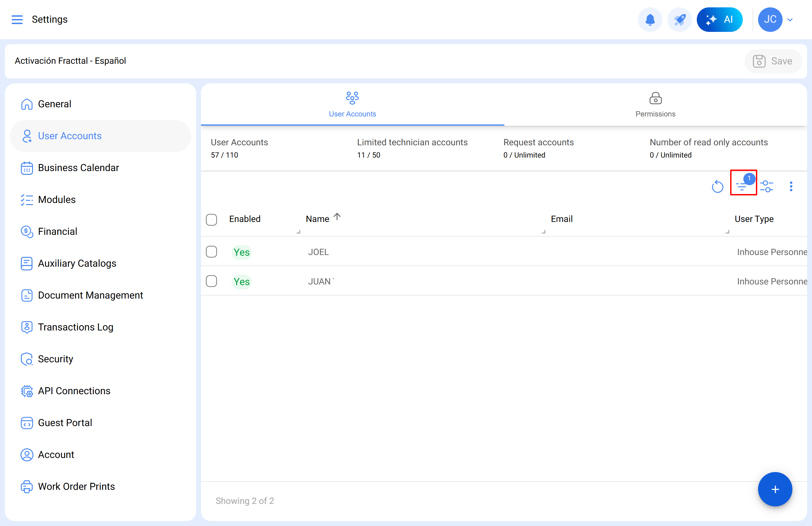Expand the JC profile dropdown arrow
Screen dimensions: 812x526
click(790, 20)
